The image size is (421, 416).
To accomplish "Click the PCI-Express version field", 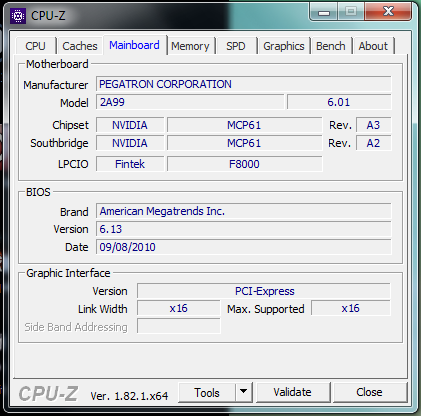I will click(x=264, y=291).
